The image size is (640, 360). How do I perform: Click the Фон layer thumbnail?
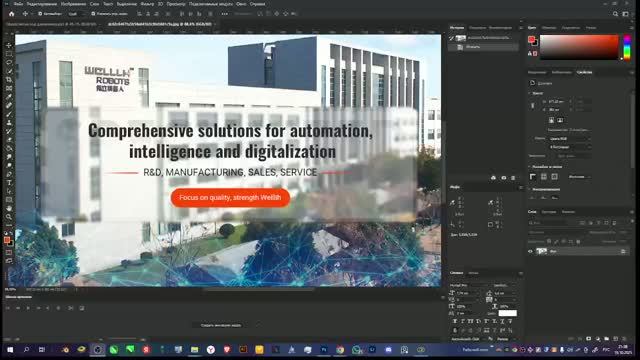pos(542,251)
